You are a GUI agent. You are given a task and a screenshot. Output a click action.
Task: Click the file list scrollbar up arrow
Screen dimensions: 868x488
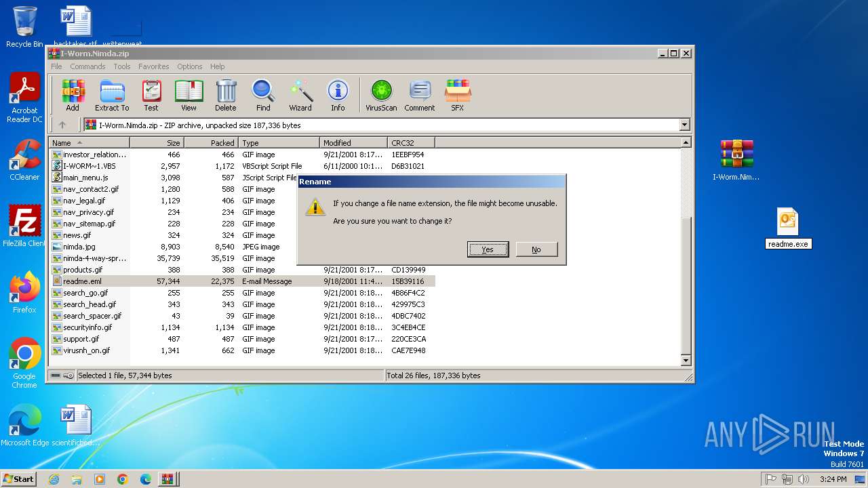click(686, 142)
